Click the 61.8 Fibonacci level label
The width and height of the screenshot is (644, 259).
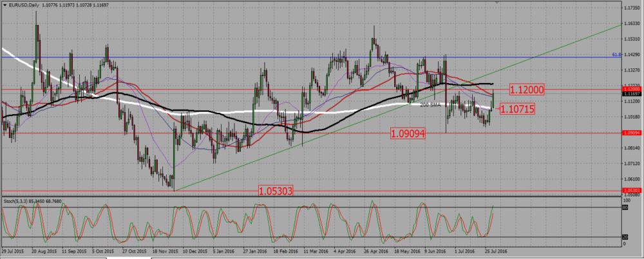coord(615,55)
